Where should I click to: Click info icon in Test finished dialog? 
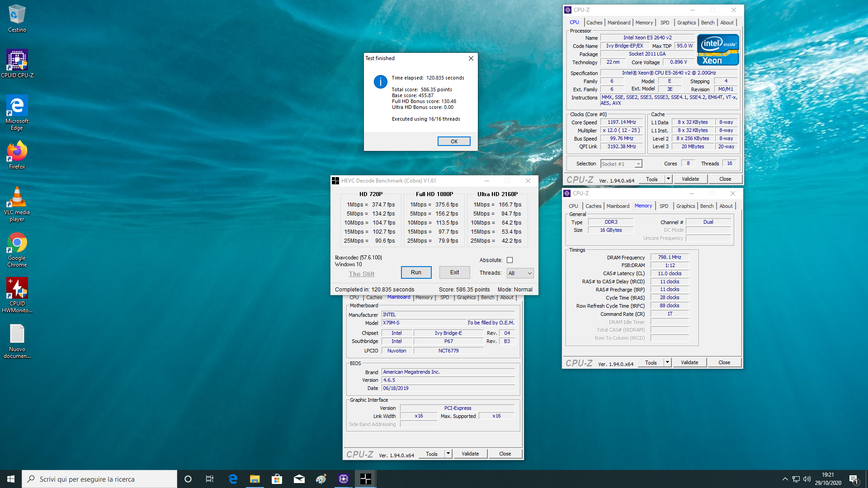point(380,82)
